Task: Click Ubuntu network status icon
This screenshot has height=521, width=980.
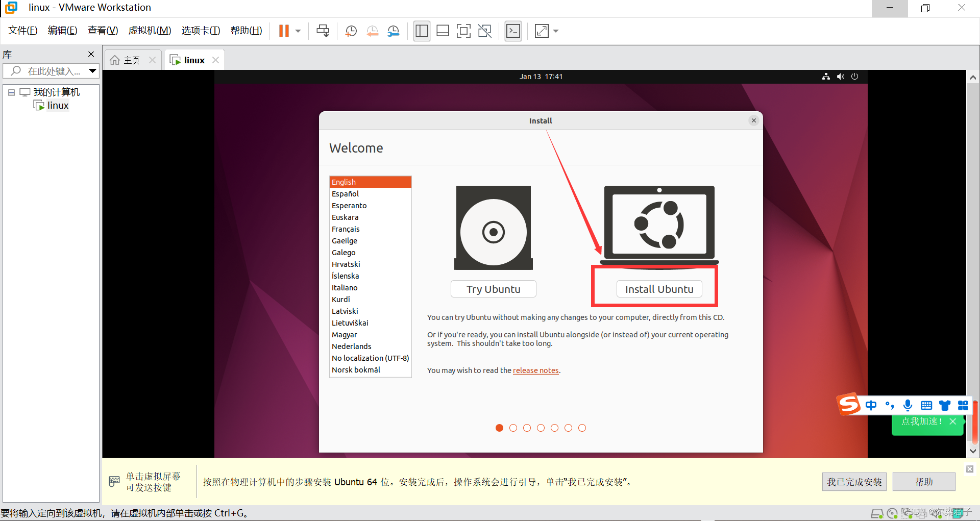Action: 826,77
